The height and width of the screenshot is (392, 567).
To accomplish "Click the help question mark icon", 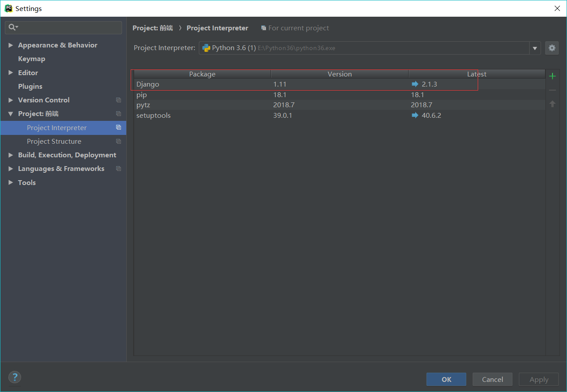I will [x=15, y=377].
